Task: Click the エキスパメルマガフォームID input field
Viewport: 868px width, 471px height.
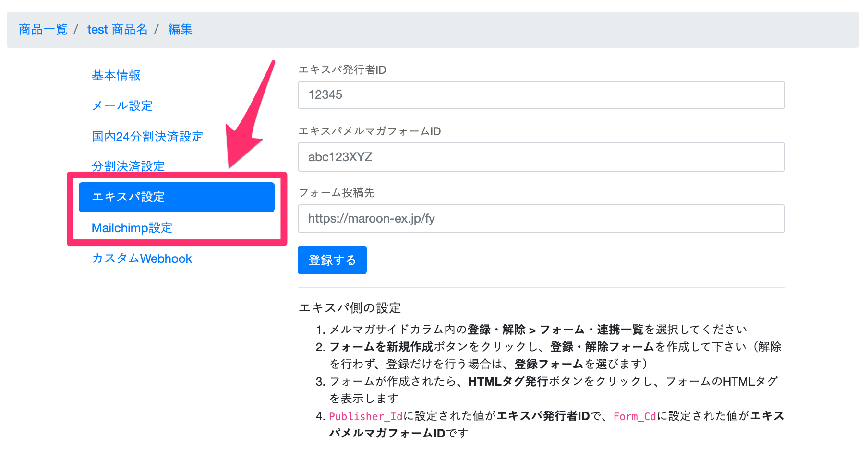Action: (x=541, y=157)
